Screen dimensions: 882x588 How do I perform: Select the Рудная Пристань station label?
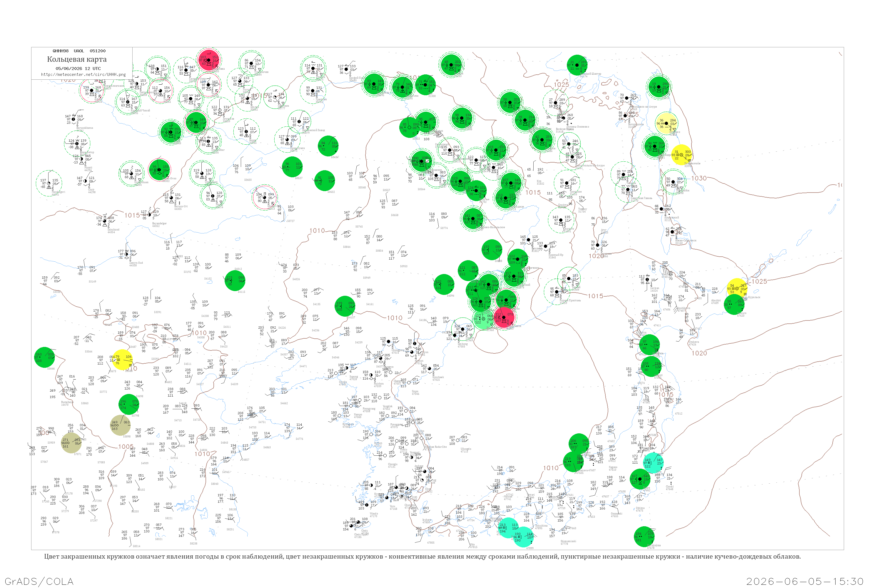(x=570, y=300)
